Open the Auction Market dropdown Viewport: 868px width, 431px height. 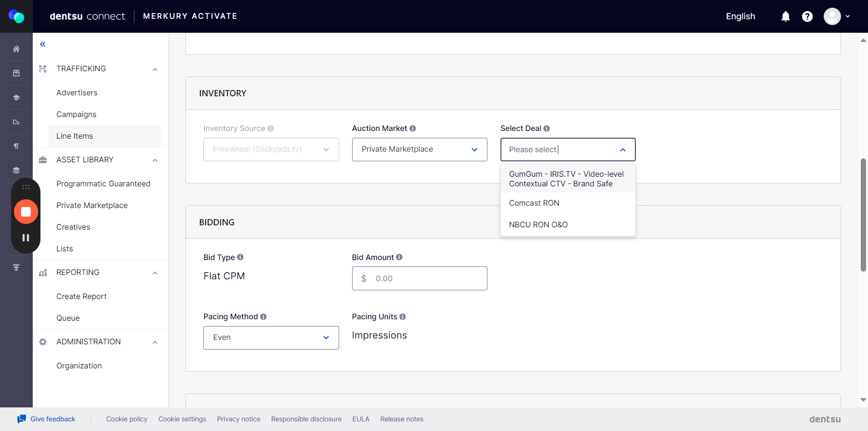pyautogui.click(x=420, y=150)
